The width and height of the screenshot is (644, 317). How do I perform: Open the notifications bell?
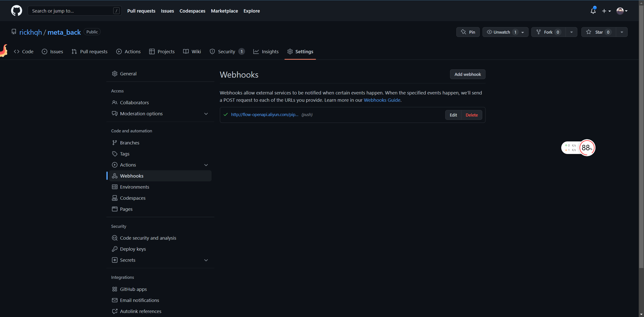(593, 11)
